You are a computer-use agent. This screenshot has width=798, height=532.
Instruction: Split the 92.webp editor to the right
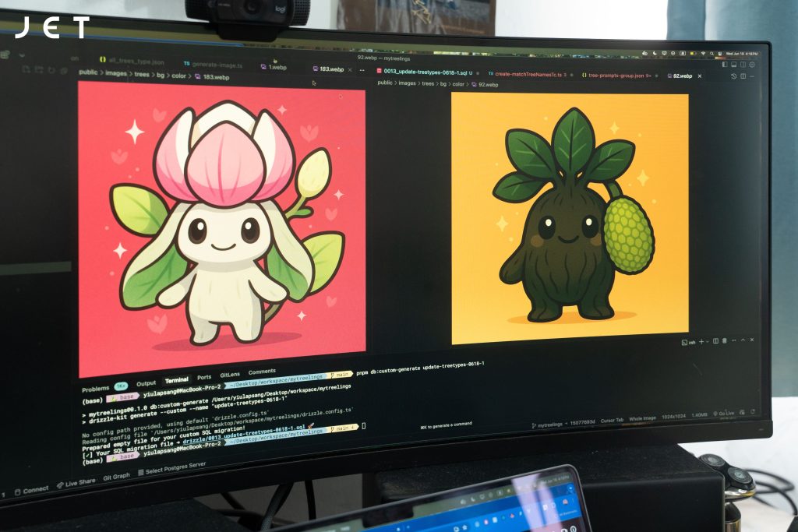tap(743, 76)
